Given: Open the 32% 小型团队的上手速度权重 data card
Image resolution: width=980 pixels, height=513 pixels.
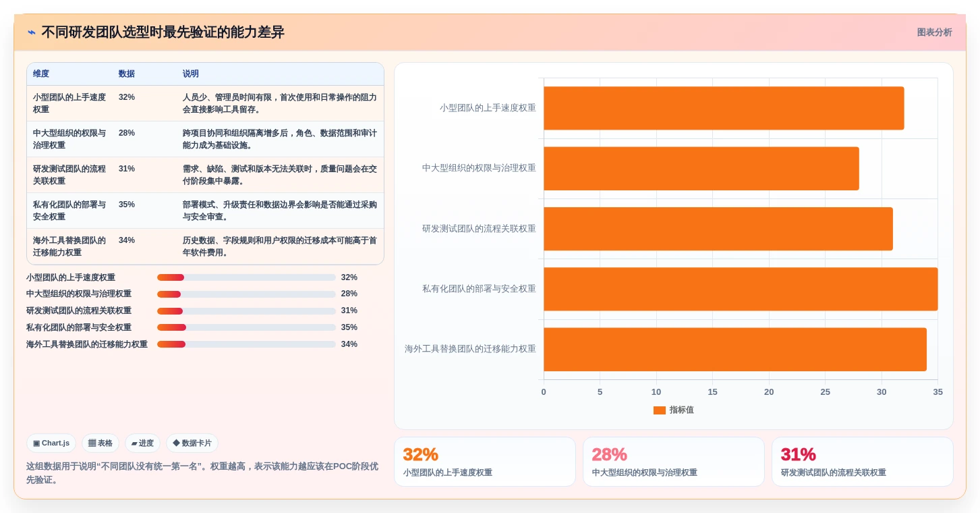Looking at the screenshot, I should pyautogui.click(x=485, y=462).
